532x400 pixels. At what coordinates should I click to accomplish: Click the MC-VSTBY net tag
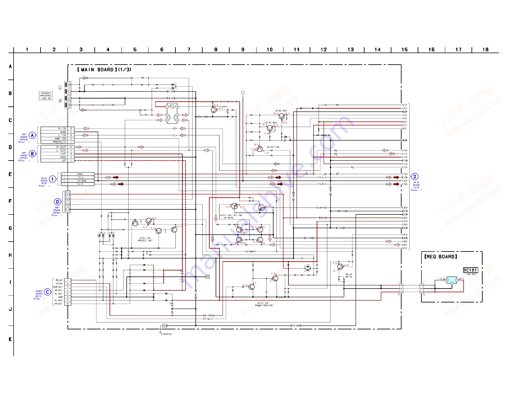209,315
